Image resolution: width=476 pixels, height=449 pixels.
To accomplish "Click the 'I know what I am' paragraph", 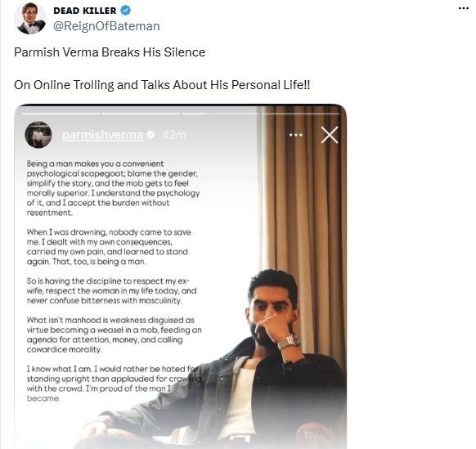I will [114, 384].
